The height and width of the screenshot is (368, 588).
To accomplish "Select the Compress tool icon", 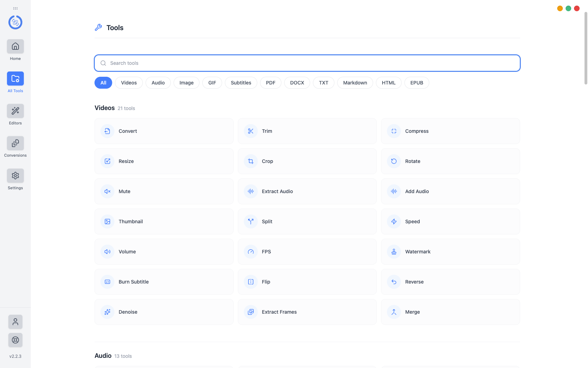I will (x=394, y=131).
